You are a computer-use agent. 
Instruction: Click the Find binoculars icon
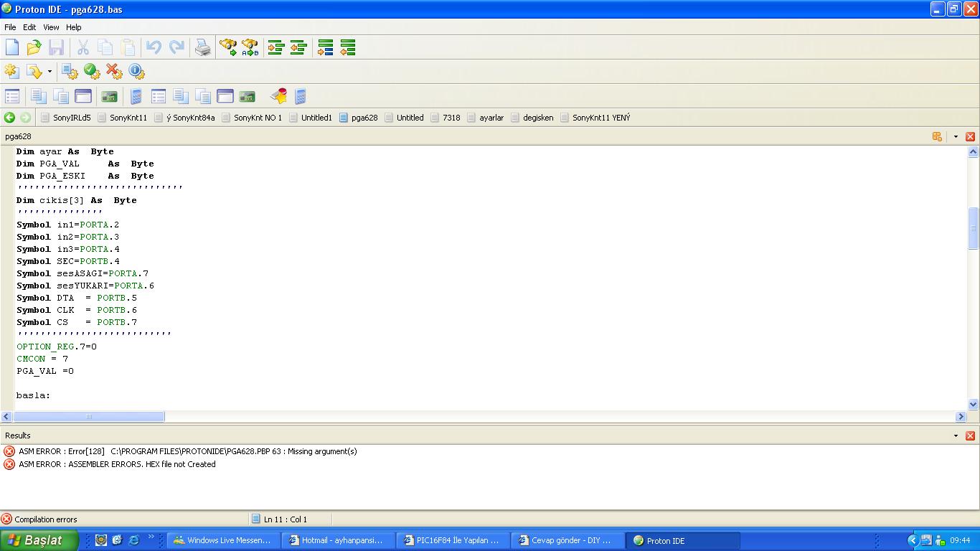pos(227,48)
